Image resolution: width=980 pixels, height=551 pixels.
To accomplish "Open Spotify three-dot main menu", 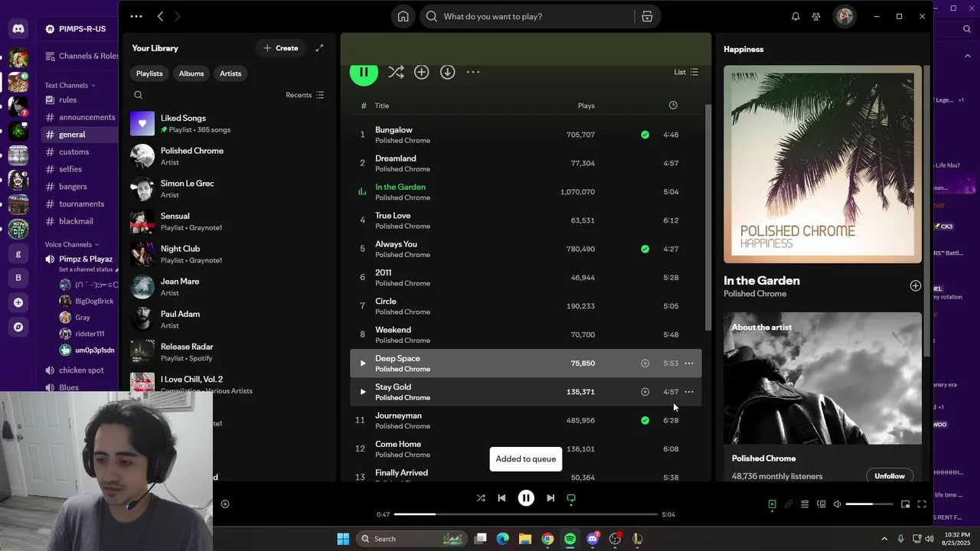I will pyautogui.click(x=136, y=16).
